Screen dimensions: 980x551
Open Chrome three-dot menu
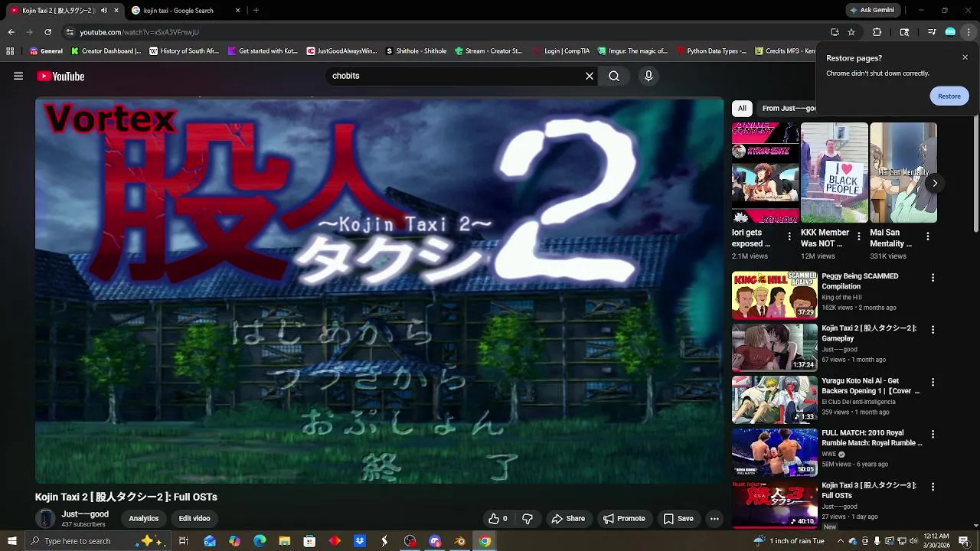969,32
